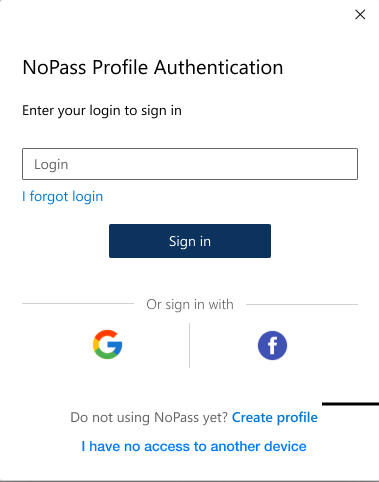Select 'I have no access to another device'
Viewport: 379px width, 482px height.
[x=194, y=446]
